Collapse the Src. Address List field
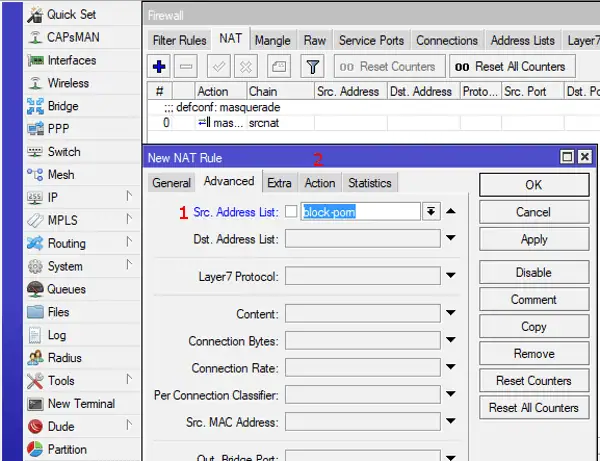Screen dimensions: 600x461 click(451, 211)
